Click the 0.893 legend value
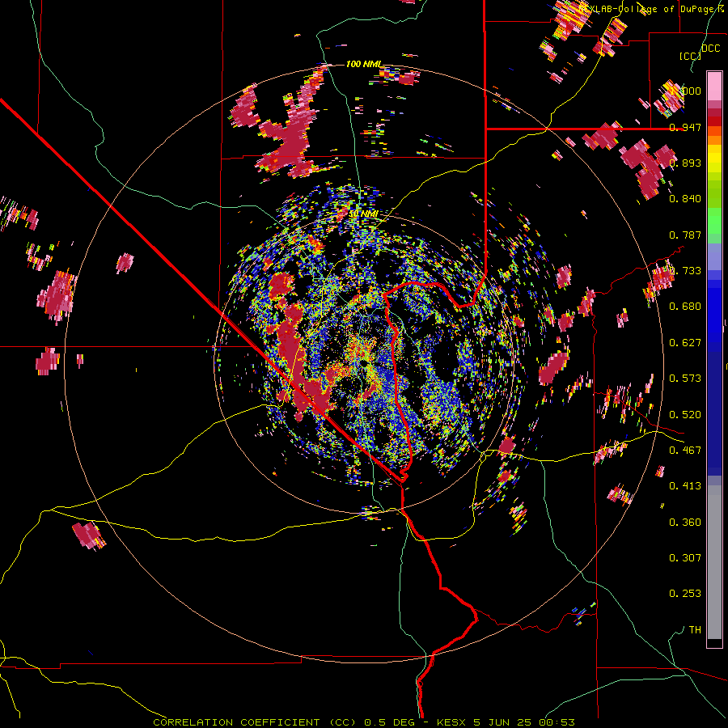The width and height of the screenshot is (728, 728). click(x=685, y=163)
